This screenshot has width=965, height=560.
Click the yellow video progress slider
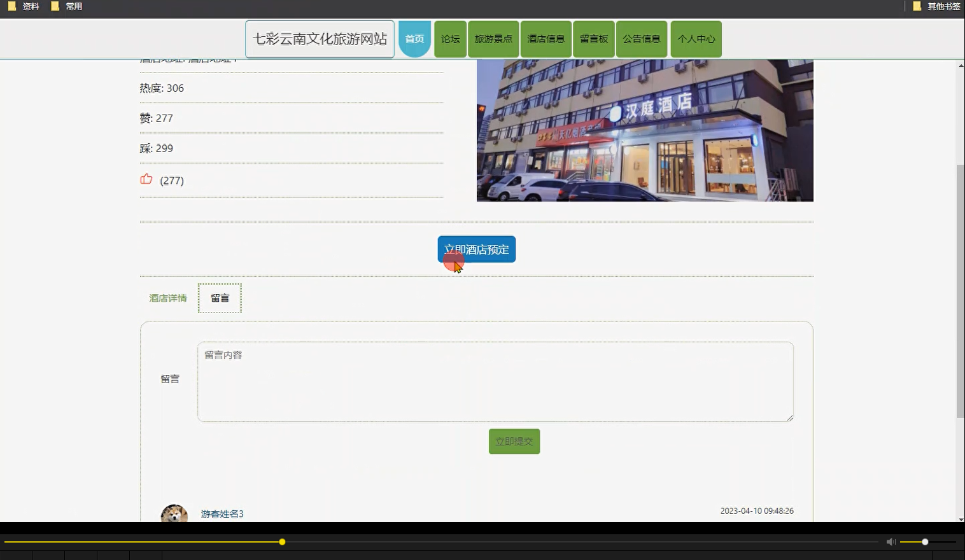pyautogui.click(x=282, y=542)
